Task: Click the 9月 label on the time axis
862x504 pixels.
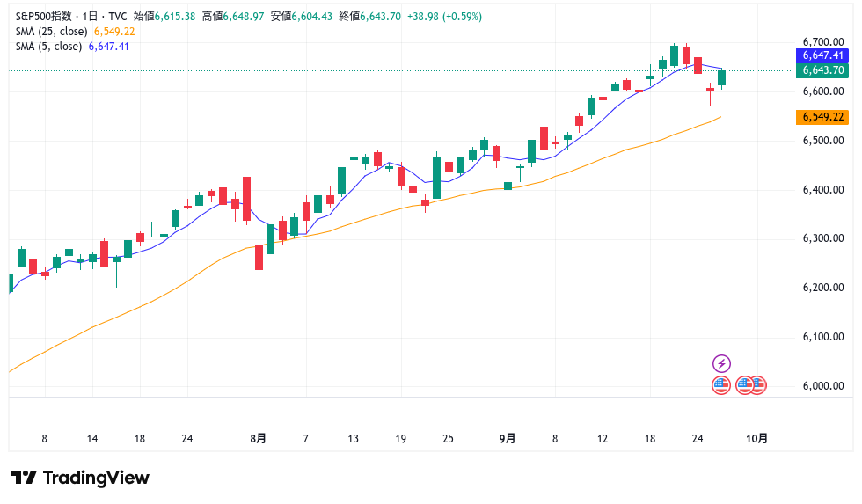Action: point(507,438)
